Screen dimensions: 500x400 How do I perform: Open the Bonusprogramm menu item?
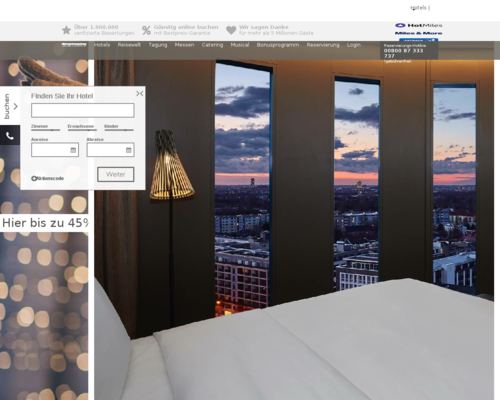pos(278,45)
